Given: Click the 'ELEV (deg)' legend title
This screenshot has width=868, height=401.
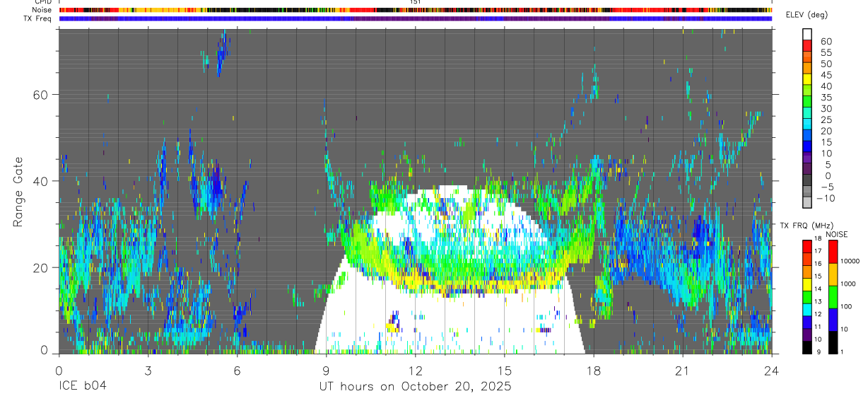Looking at the screenshot, I should click(x=807, y=15).
